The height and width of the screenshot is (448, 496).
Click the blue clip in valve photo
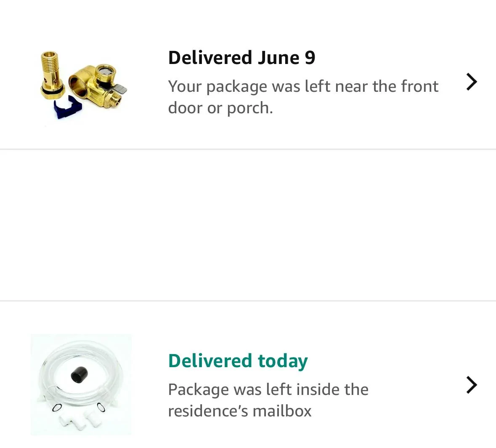(x=66, y=108)
